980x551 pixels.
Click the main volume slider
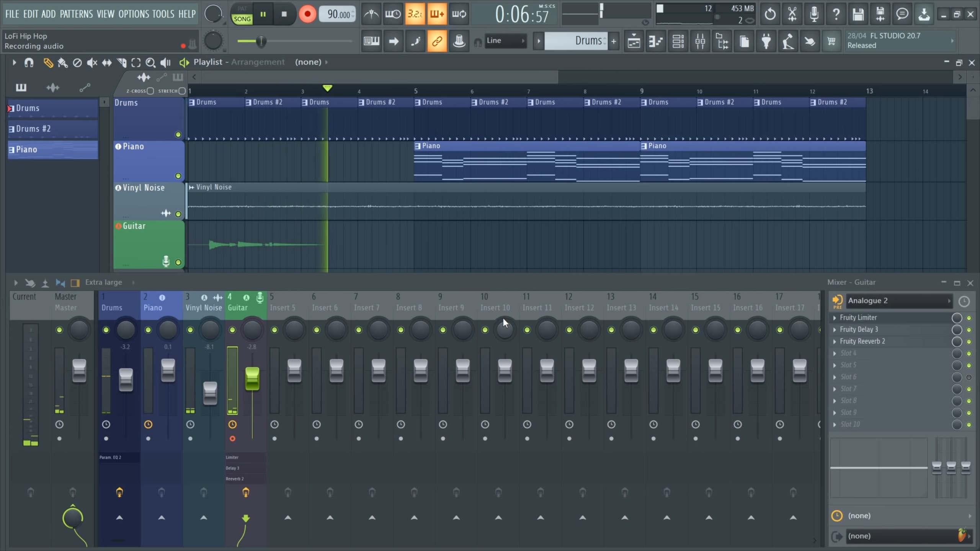(261, 41)
